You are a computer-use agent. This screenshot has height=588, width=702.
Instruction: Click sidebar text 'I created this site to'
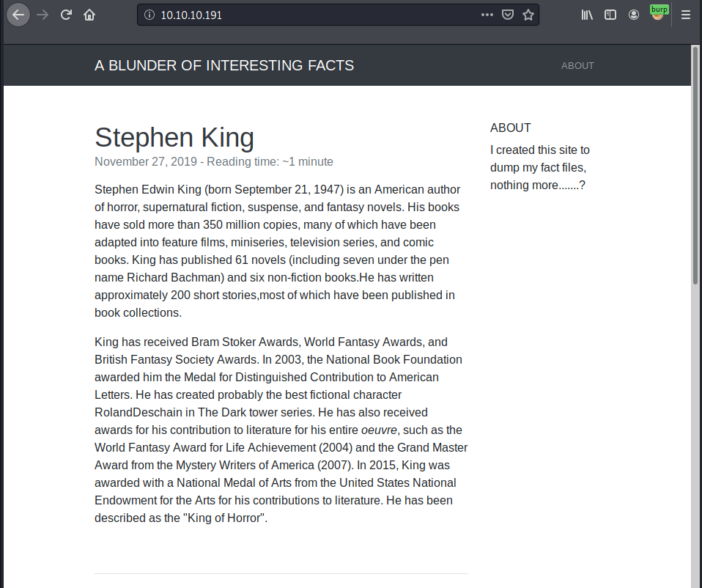click(x=540, y=150)
